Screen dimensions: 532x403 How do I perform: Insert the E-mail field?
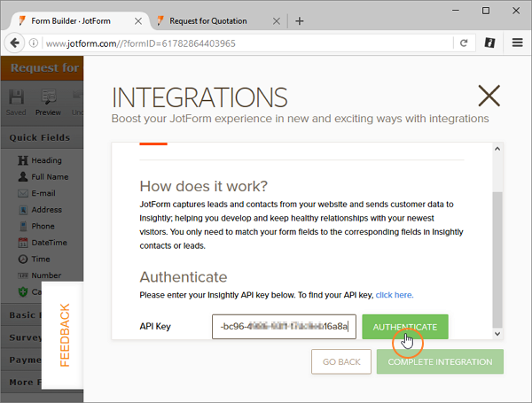tap(43, 192)
